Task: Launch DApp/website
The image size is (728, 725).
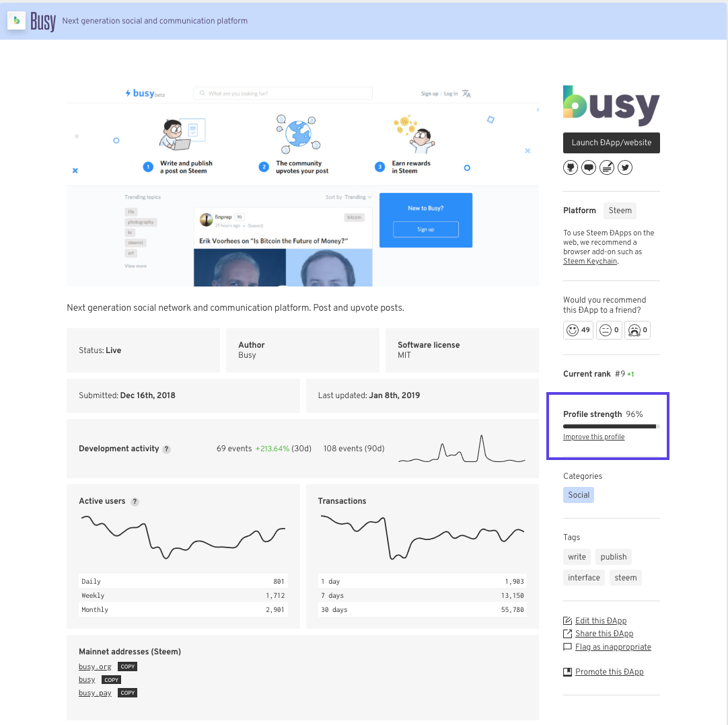Action: (x=611, y=143)
